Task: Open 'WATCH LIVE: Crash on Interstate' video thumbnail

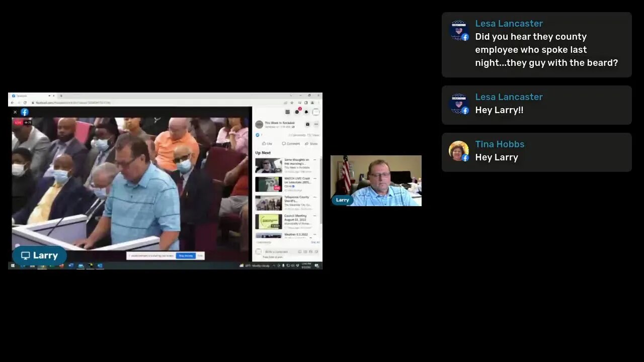Action: pos(268,184)
